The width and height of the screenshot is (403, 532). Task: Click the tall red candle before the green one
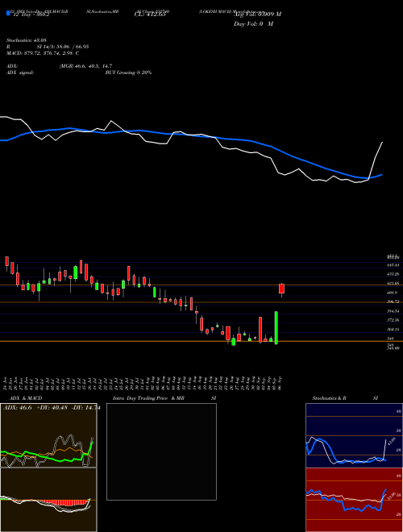click(x=260, y=330)
